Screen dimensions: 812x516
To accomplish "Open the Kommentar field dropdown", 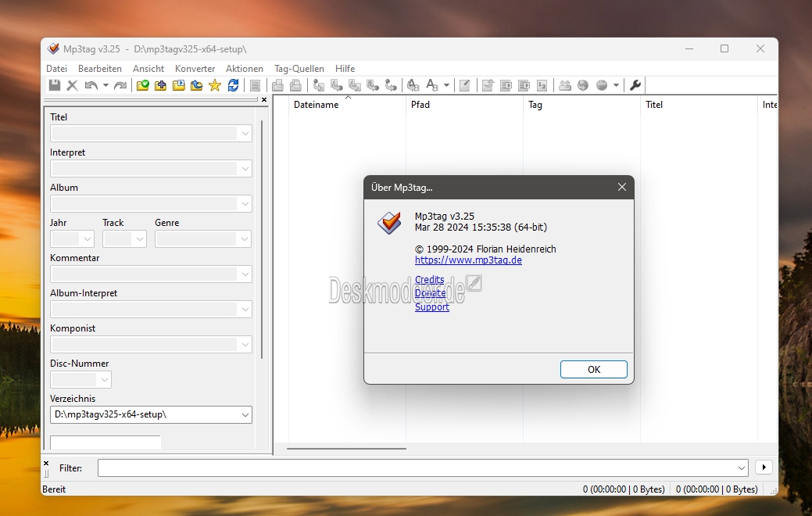I will click(245, 274).
